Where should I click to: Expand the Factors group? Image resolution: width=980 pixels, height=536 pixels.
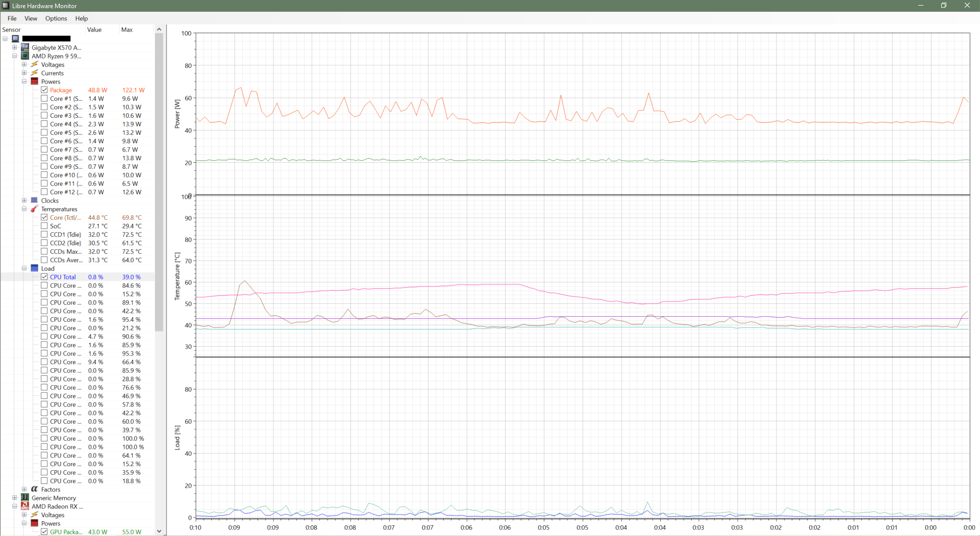click(24, 489)
